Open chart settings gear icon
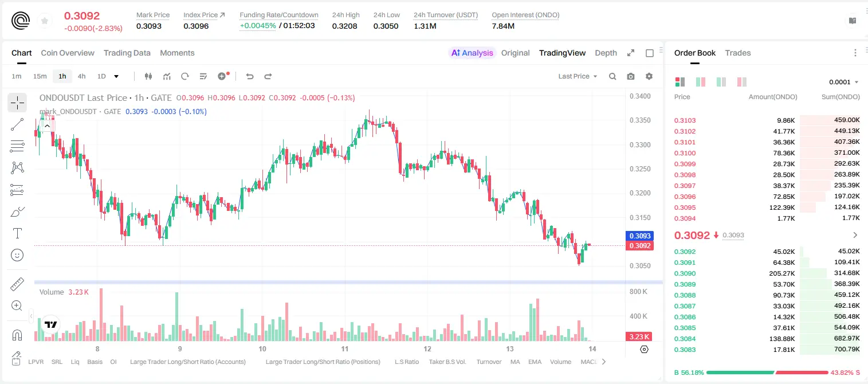Image resolution: width=868 pixels, height=384 pixels. [x=649, y=76]
